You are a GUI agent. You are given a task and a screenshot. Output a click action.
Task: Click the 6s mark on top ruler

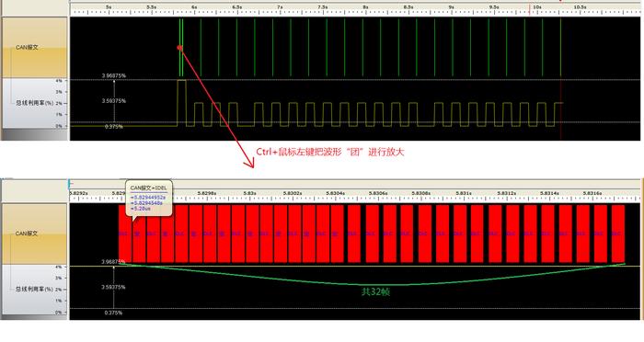pyautogui.click(x=194, y=7)
